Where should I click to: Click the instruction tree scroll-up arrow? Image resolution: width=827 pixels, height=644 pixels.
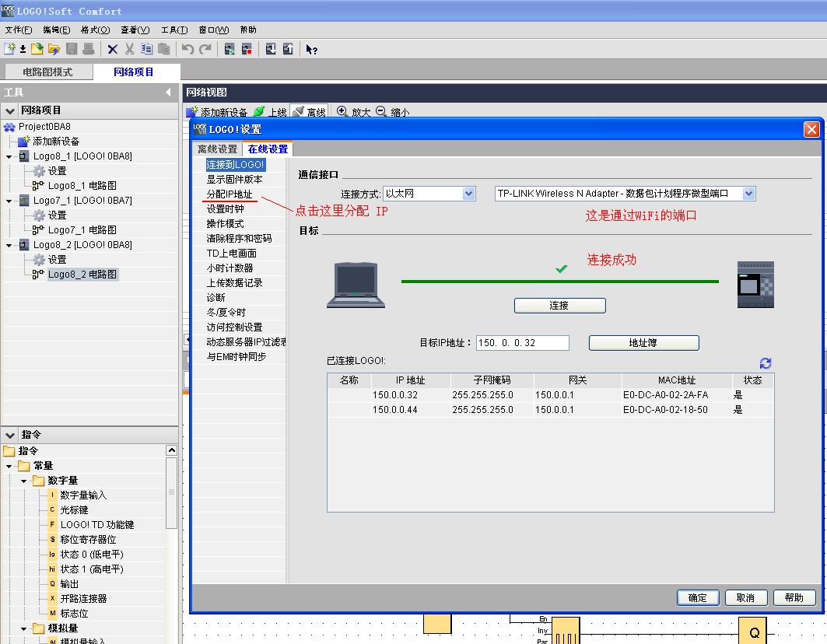coord(171,450)
